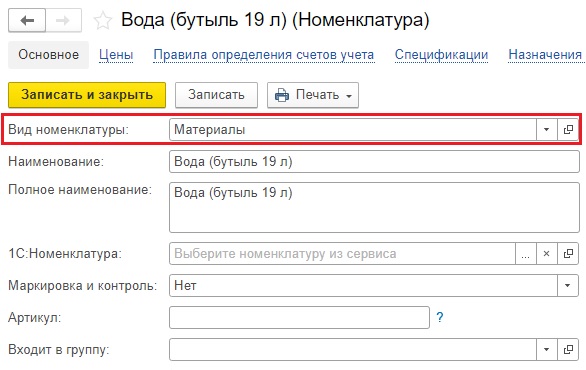Screen dimensions: 586x370
Task: Click the Записать и закрыть button
Action: (87, 95)
